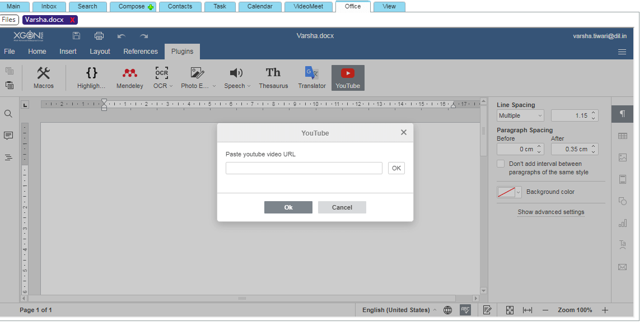This screenshot has width=644, height=325.
Task: Start the Speech plugin
Action: 235,78
